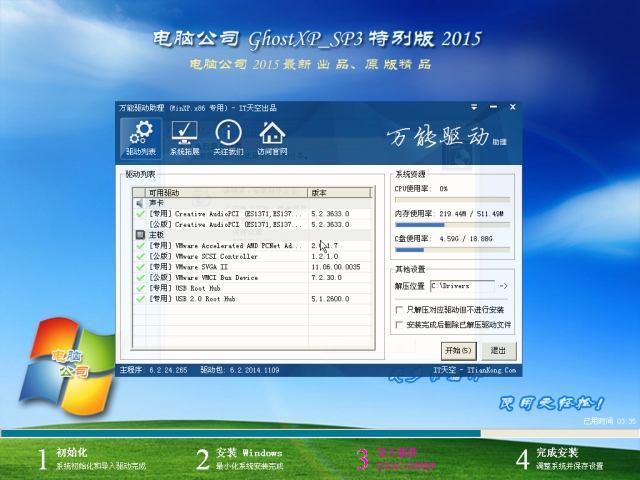Click the 内存使用率 progress bar
The height and width of the screenshot is (480, 640).
pos(452,225)
